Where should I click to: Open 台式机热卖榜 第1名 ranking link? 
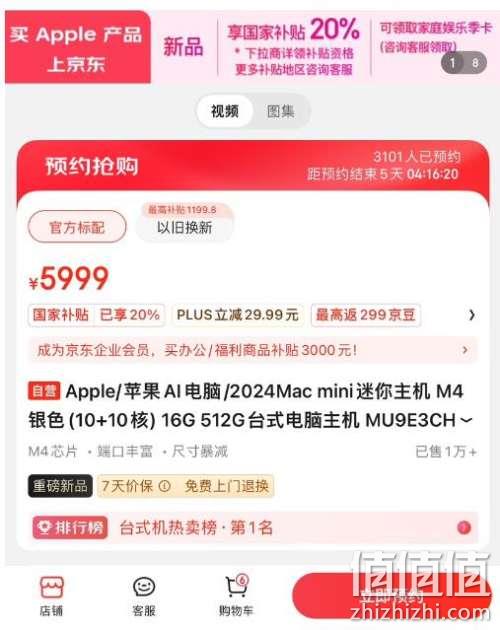pyautogui.click(x=197, y=527)
